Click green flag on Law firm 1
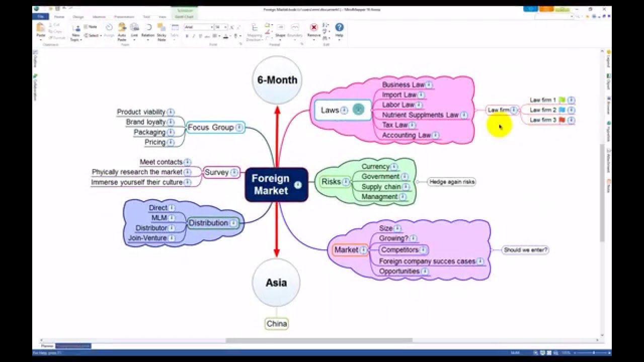The image size is (644, 362). tap(562, 100)
